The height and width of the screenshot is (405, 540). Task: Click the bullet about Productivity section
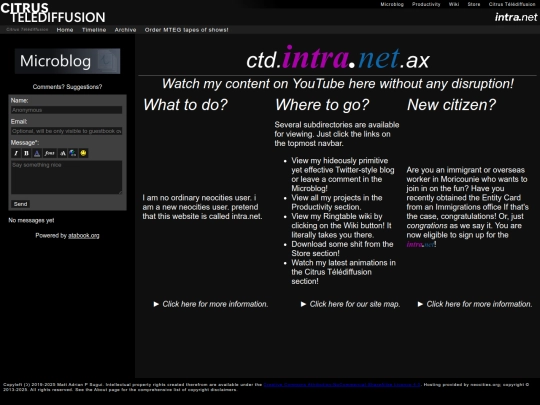coord(337,202)
